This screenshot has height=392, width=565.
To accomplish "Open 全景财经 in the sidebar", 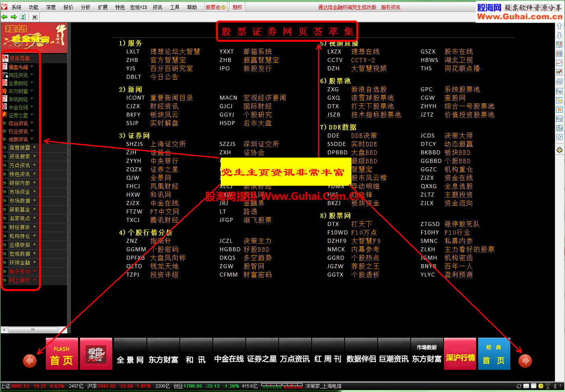I will tap(18, 83).
